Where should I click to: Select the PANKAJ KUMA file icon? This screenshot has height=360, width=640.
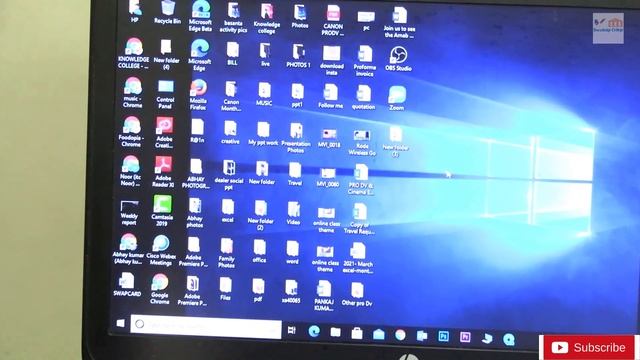(x=324, y=296)
